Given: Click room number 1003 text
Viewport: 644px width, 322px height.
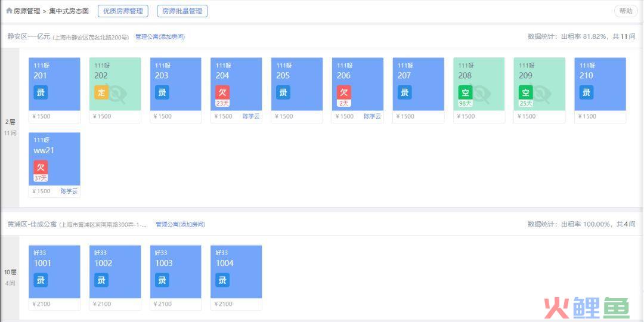Looking at the screenshot, I should pyautogui.click(x=164, y=264).
